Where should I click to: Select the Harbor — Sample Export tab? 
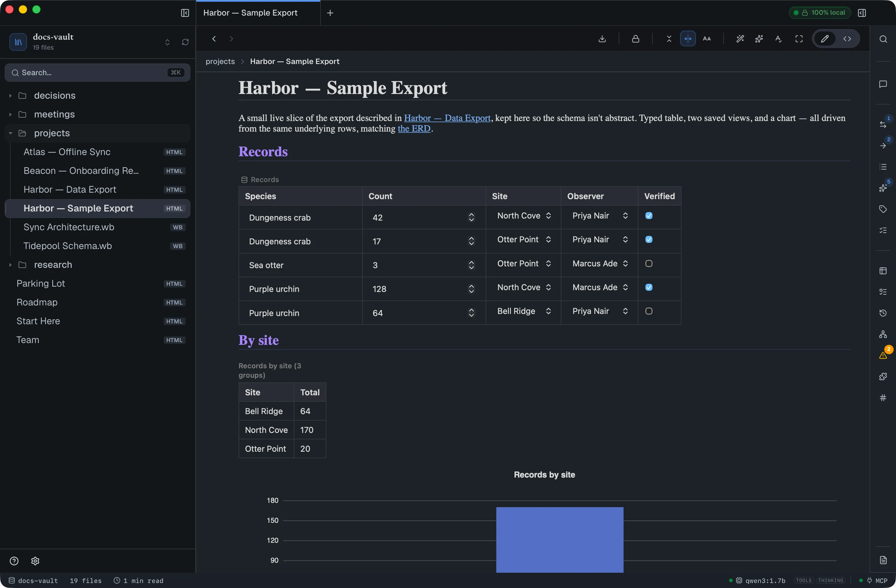click(258, 13)
